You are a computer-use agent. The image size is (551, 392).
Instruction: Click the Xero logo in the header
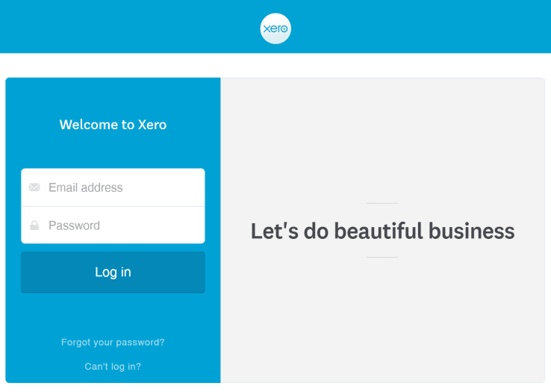275,28
